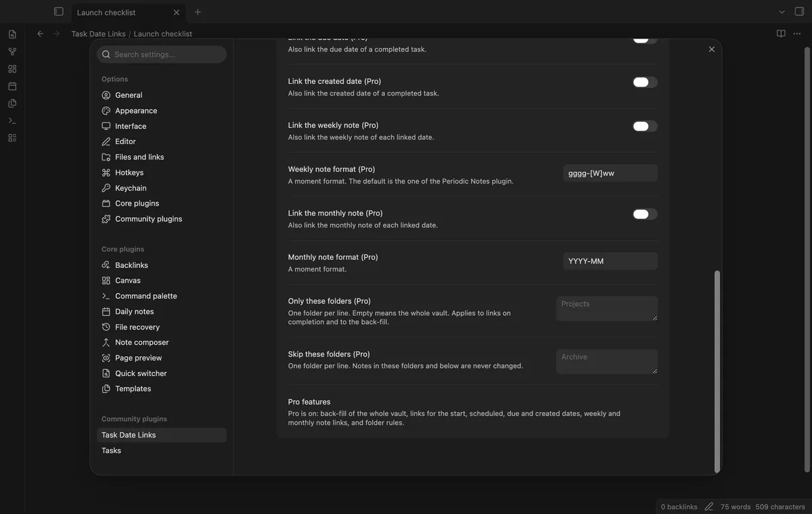812x514 pixels.
Task: Open quick switcher ribbon icon
Action: point(12,34)
